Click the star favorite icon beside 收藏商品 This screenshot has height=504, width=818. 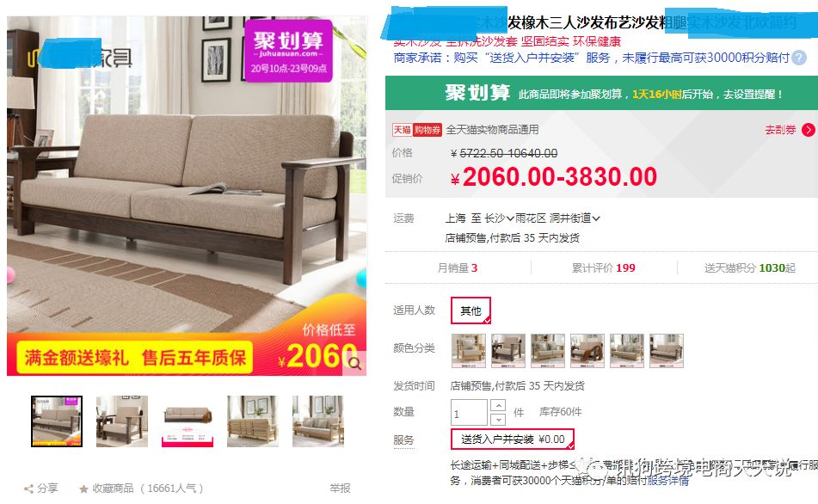click(x=83, y=489)
